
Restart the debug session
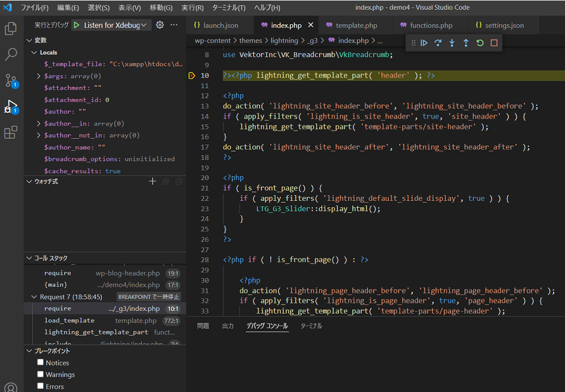click(x=480, y=43)
